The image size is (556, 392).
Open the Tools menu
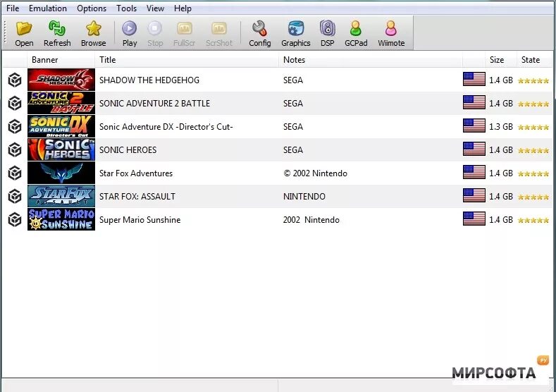click(127, 8)
